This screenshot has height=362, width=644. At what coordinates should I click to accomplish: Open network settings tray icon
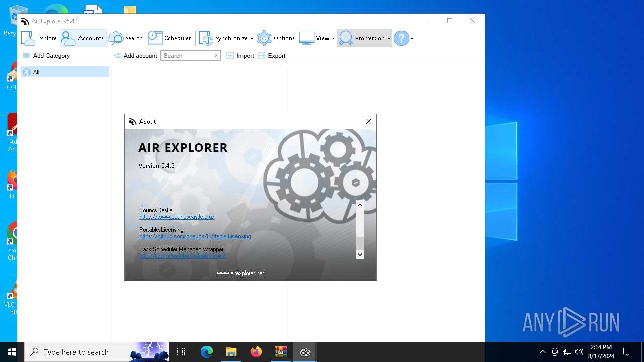(x=567, y=352)
